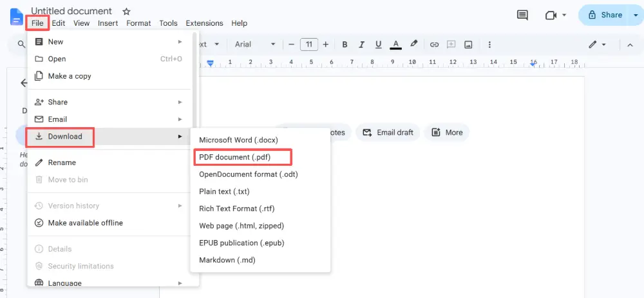The width and height of the screenshot is (644, 298).
Task: Open the highlight color pen tool
Action: tap(413, 44)
